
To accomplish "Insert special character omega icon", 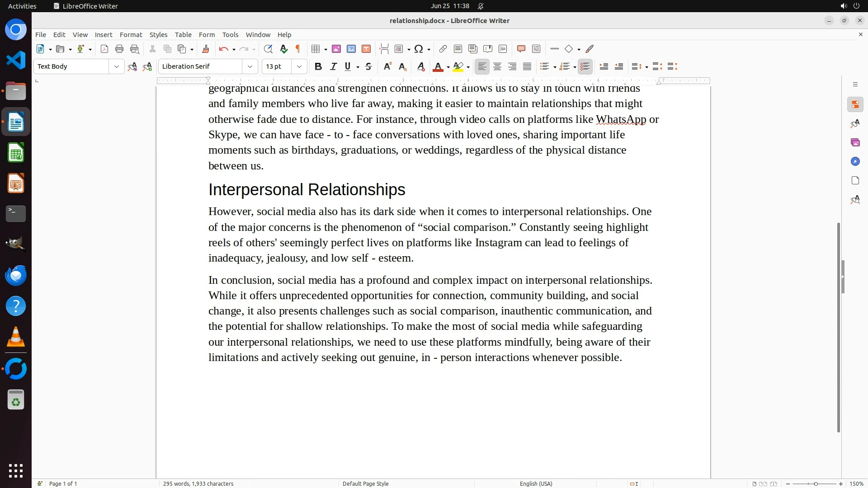I will (419, 49).
